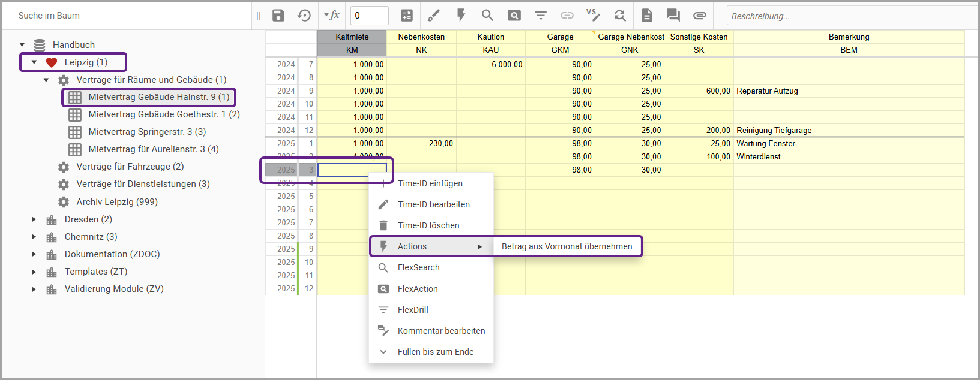
Task: Open Mietvertrag Gebäude Goethestr. 1 (2)
Action: click(164, 114)
